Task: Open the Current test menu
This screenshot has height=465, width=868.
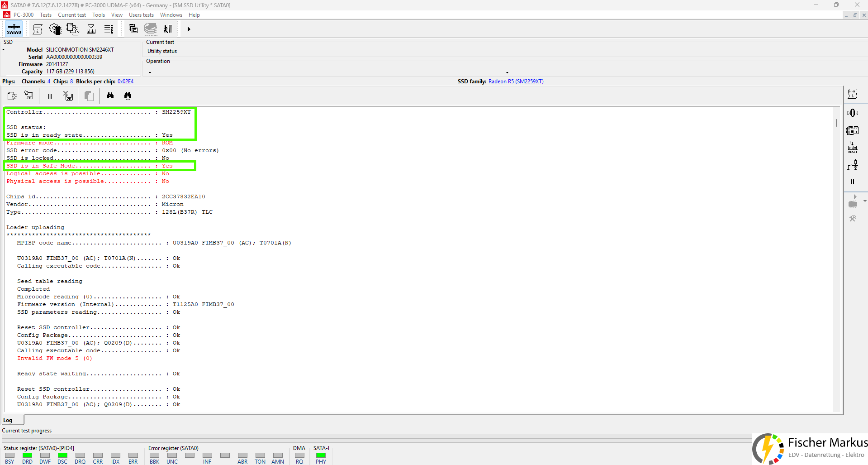Action: point(72,15)
